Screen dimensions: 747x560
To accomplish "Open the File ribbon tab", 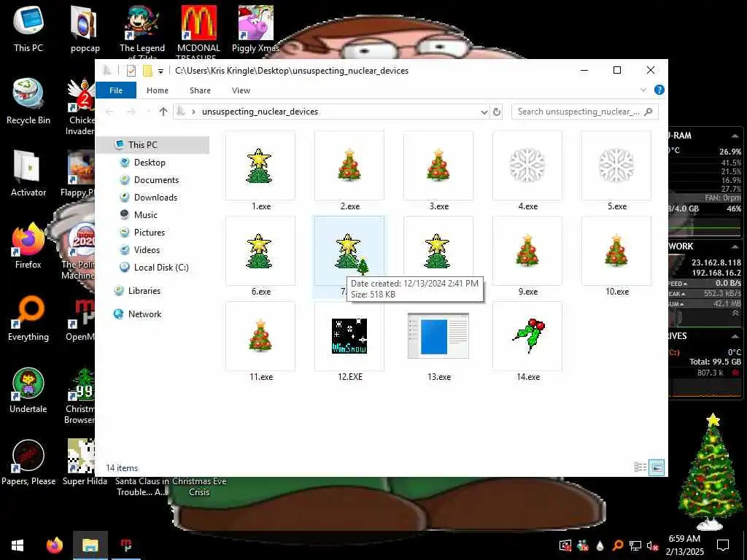I will (x=116, y=90).
